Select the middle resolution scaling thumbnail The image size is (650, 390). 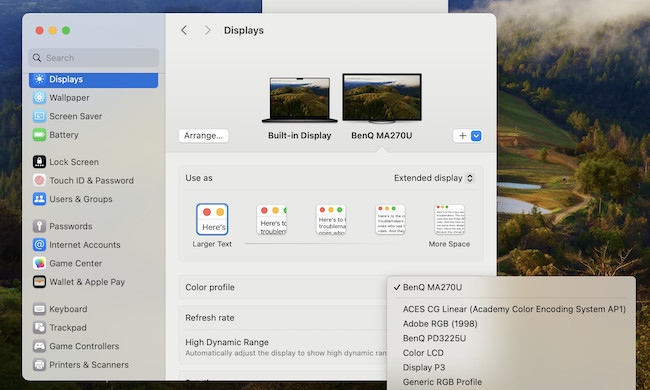tap(331, 220)
